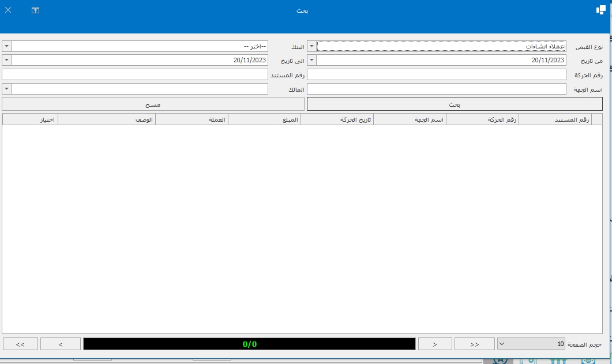Click the application logo icon in title bar

click(x=600, y=10)
